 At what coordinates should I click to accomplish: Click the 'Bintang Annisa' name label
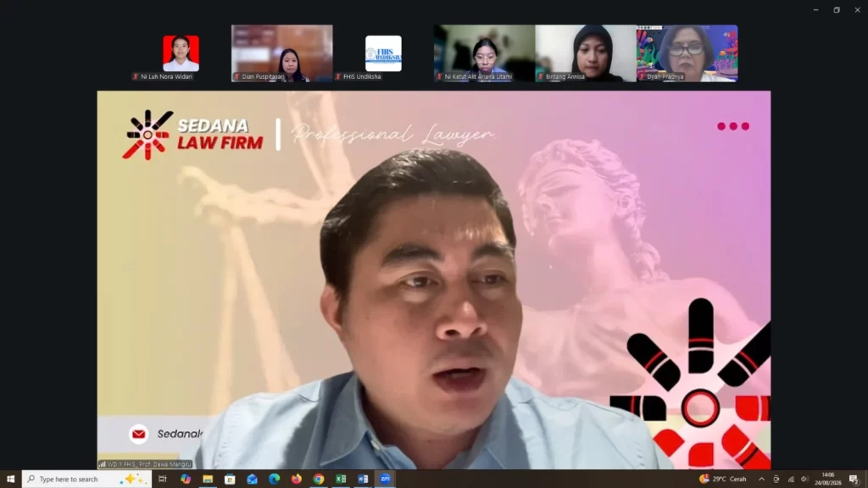click(x=565, y=77)
